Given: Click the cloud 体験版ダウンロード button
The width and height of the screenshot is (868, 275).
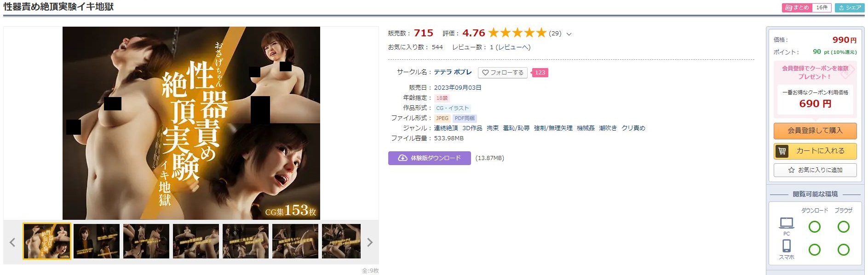Looking at the screenshot, I should (429, 158).
